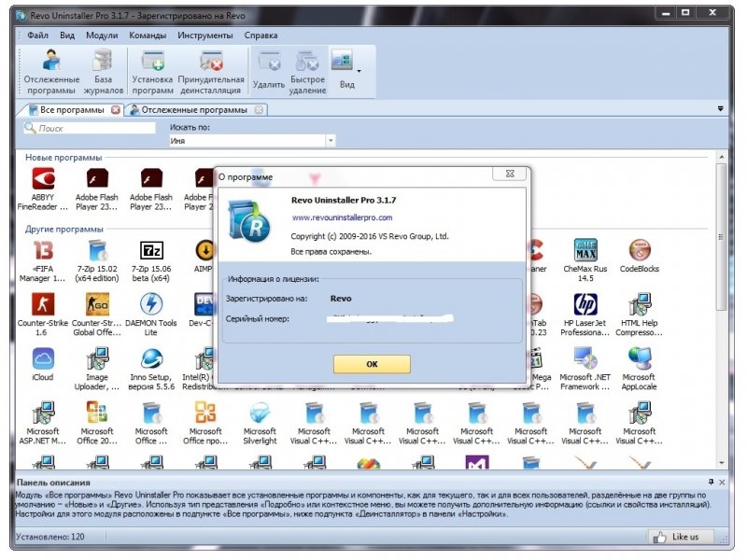Viewport: 747px width, 560px height.
Task: Click the Copyright 2009-2016 VS Revo Group line
Action: [370, 236]
